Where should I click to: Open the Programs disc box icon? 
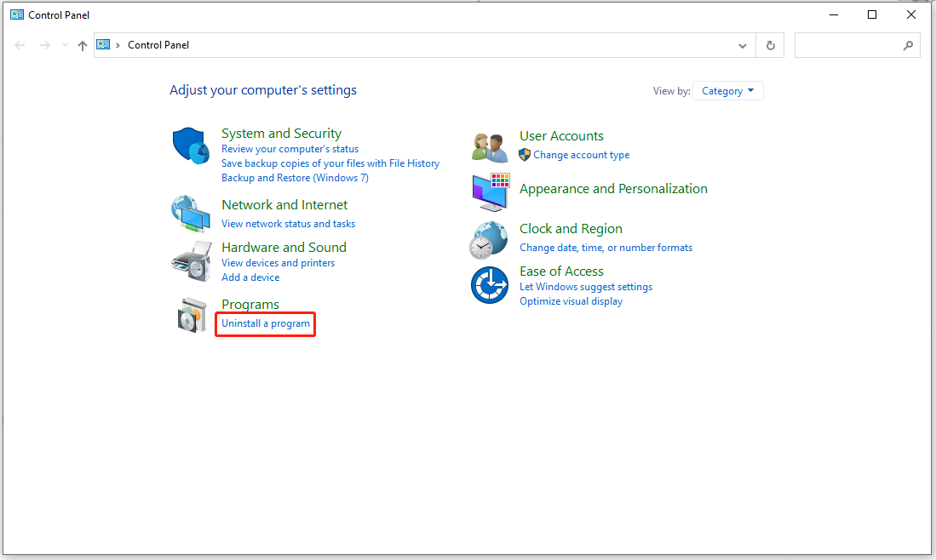click(x=192, y=315)
